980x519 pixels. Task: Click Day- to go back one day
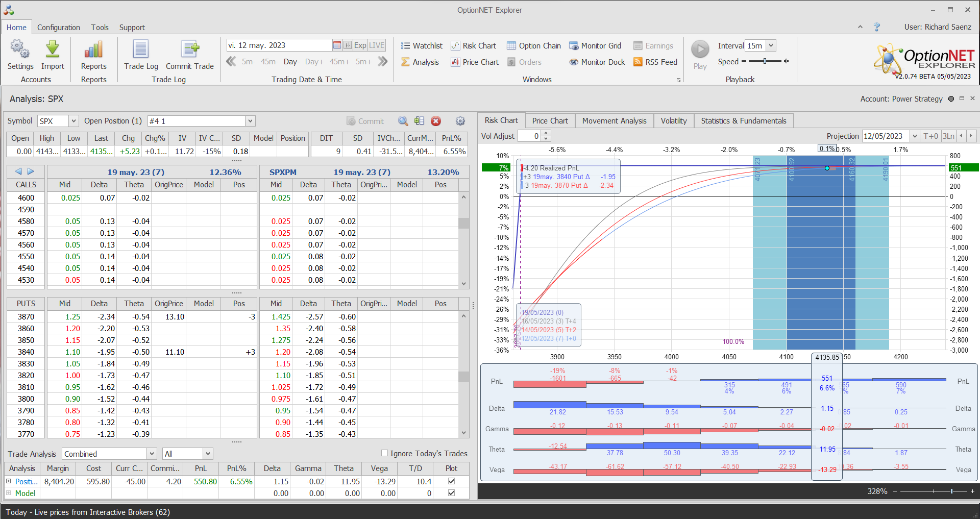pos(291,62)
